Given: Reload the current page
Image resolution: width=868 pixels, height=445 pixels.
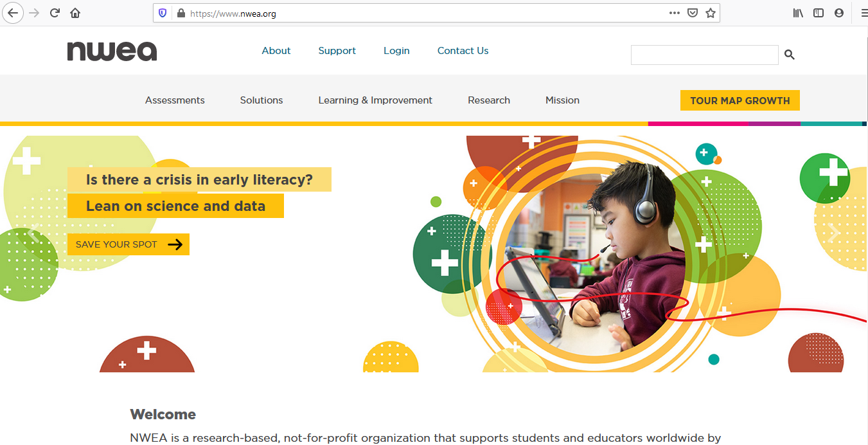Looking at the screenshot, I should coord(54,12).
